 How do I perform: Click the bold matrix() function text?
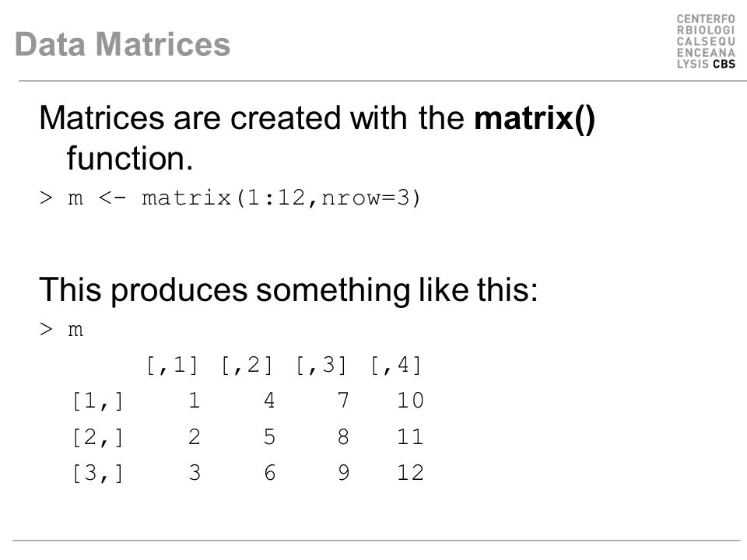pos(535,117)
